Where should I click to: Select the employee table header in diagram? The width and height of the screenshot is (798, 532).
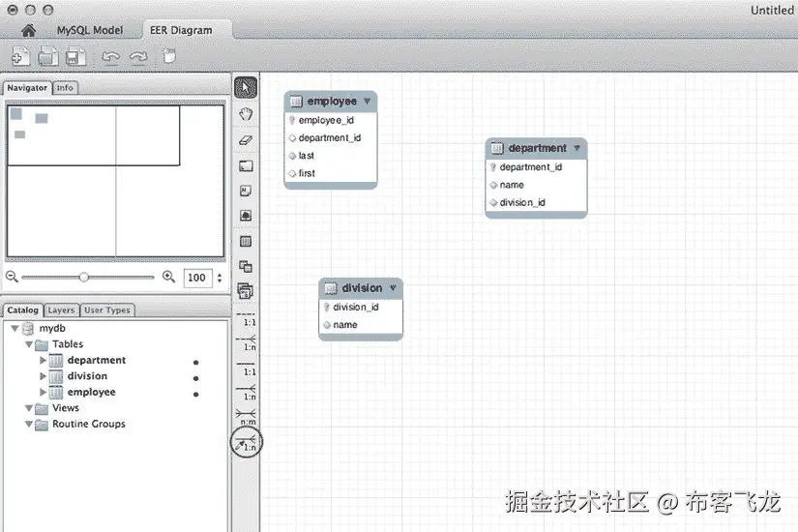pyautogui.click(x=331, y=102)
